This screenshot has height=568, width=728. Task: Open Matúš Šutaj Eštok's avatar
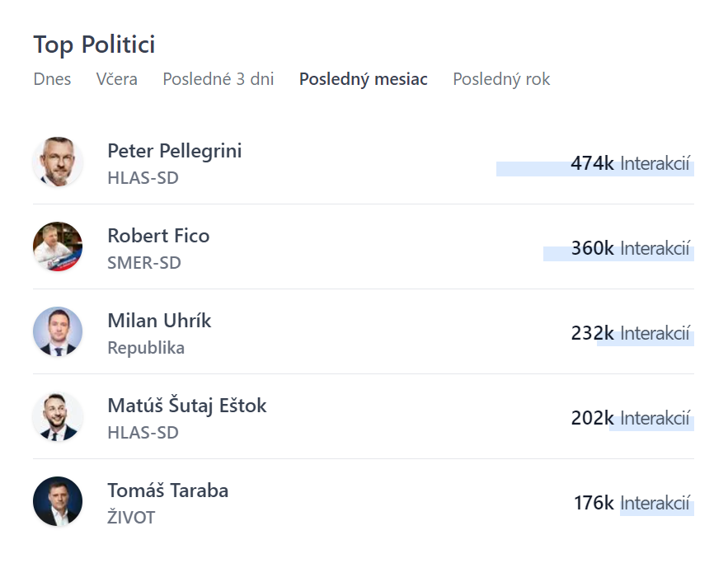(x=58, y=416)
